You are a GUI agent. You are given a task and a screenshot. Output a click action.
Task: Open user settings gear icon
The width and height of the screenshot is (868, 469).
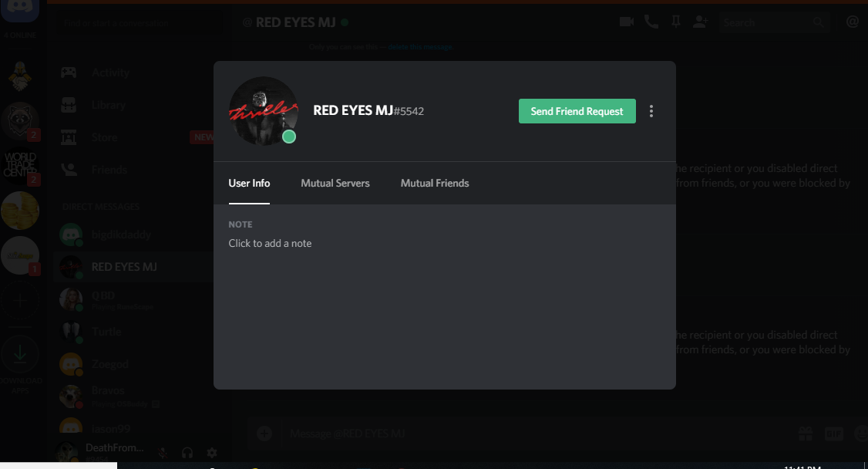point(211,453)
